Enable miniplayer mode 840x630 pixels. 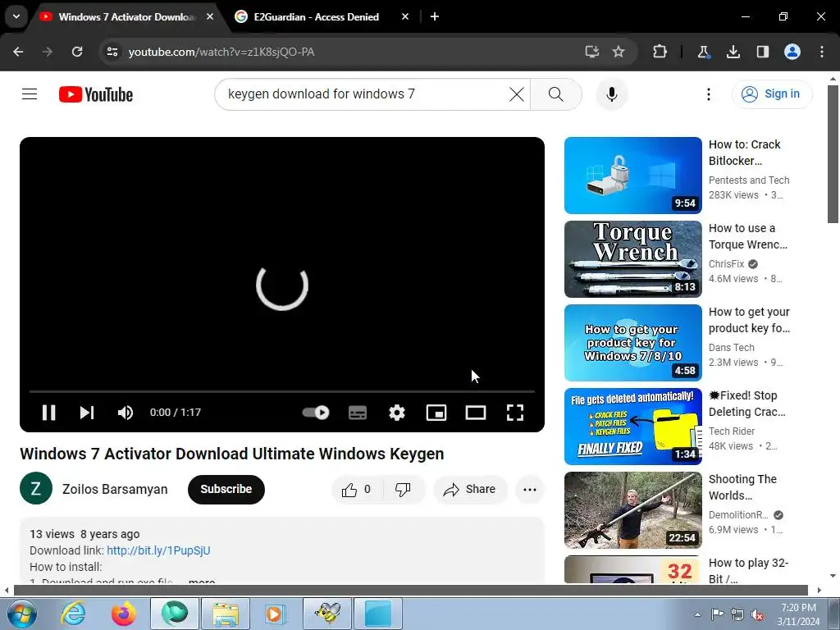436,413
